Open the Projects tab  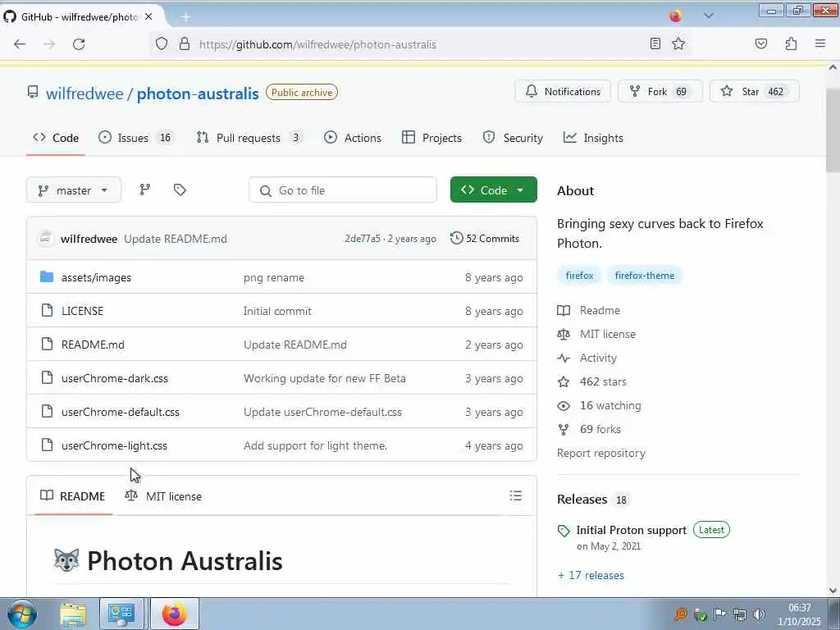431,138
